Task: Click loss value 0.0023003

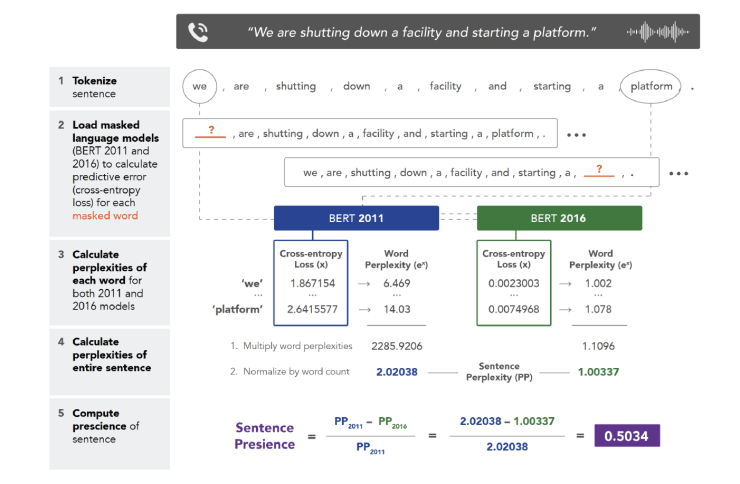Action: pos(513,284)
